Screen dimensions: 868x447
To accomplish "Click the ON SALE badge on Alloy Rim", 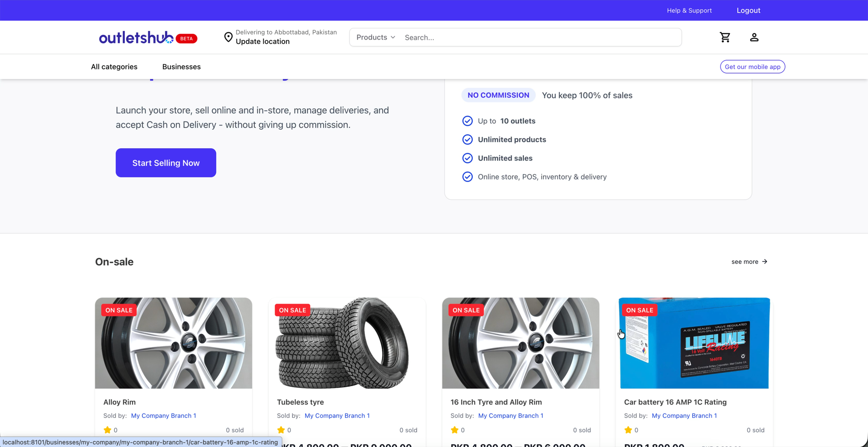I will (x=119, y=310).
